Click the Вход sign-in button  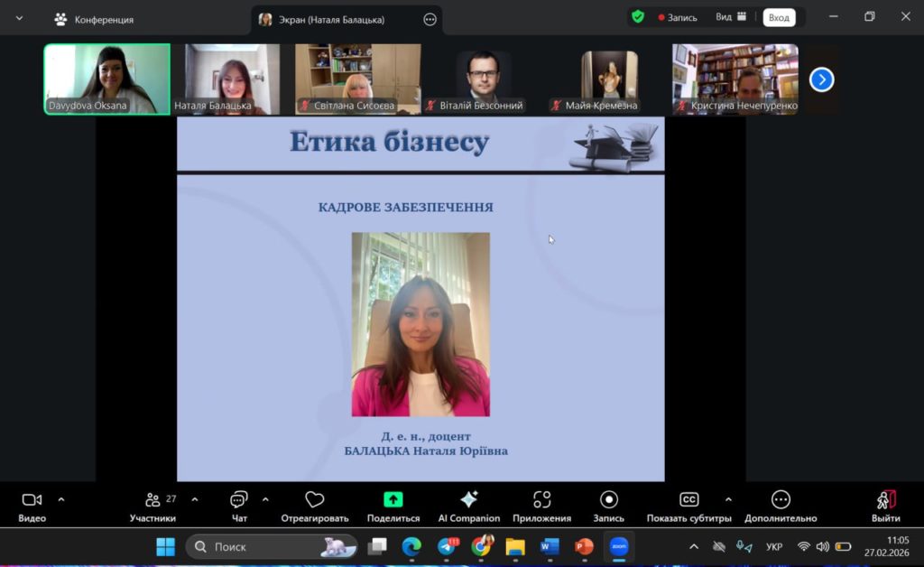point(779,17)
